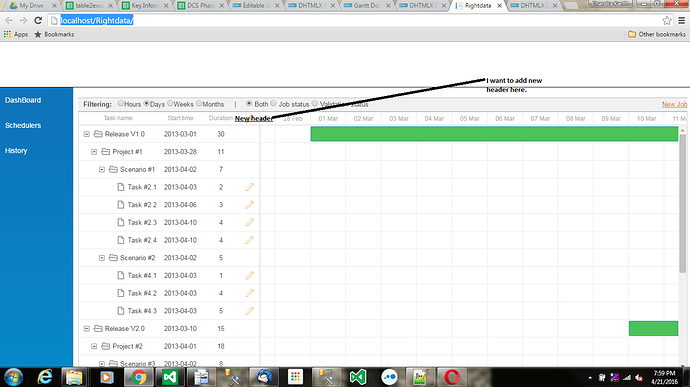
Task: Click the folder icon beside Release V1.0
Action: pyautogui.click(x=98, y=134)
